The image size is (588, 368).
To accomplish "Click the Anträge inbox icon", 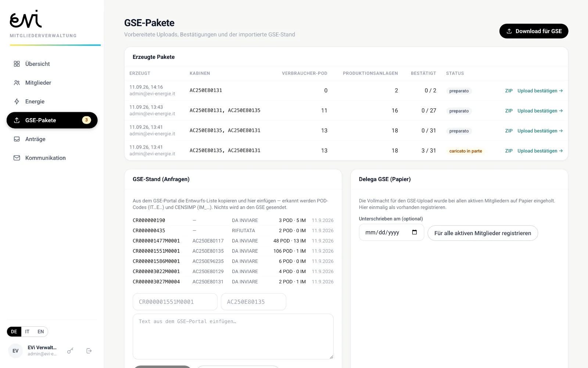I will tap(17, 139).
